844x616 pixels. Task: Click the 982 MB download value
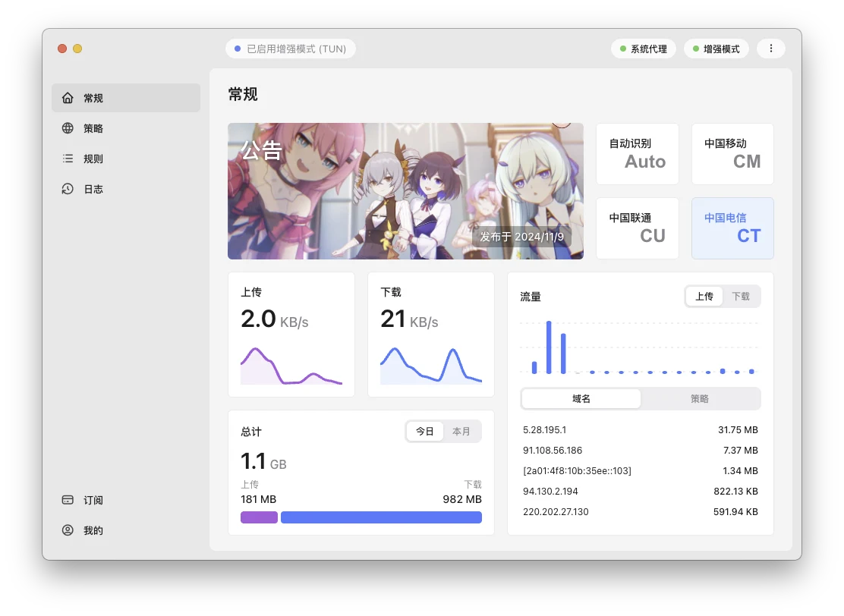462,499
